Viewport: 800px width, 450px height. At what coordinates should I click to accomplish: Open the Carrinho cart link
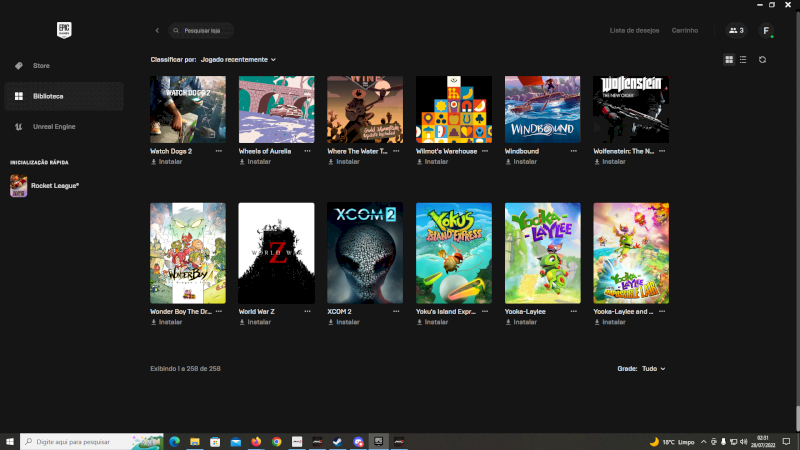point(685,31)
